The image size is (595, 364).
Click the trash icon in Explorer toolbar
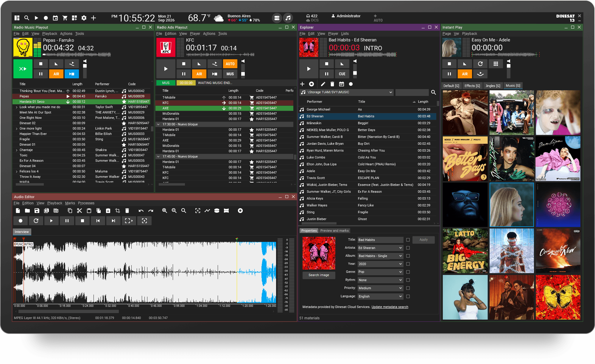(x=332, y=84)
